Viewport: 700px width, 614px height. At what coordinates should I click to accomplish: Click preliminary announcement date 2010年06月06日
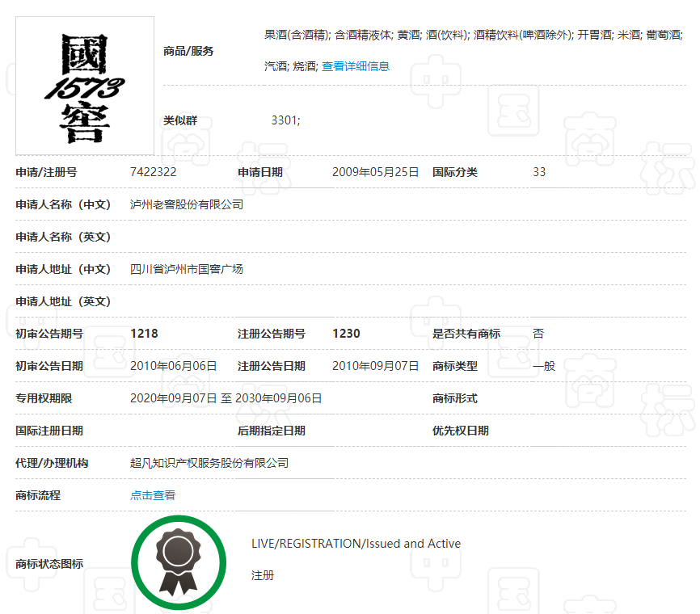coord(174,366)
